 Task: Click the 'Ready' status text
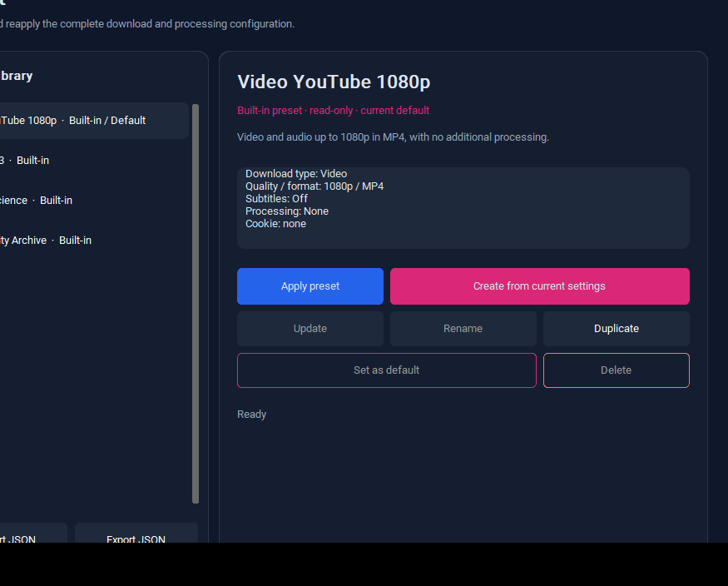251,415
